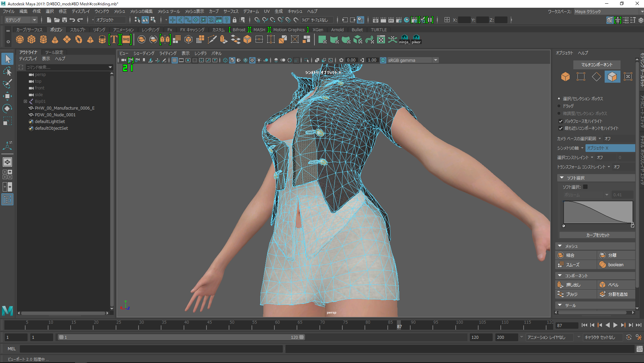Open the sRGB gamma color space dropdown

click(435, 60)
